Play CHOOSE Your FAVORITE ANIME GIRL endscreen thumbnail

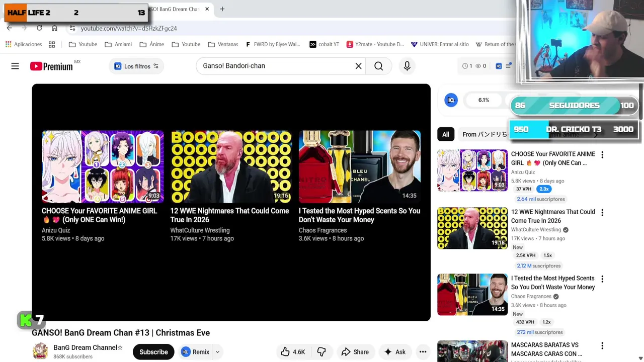[x=103, y=166]
